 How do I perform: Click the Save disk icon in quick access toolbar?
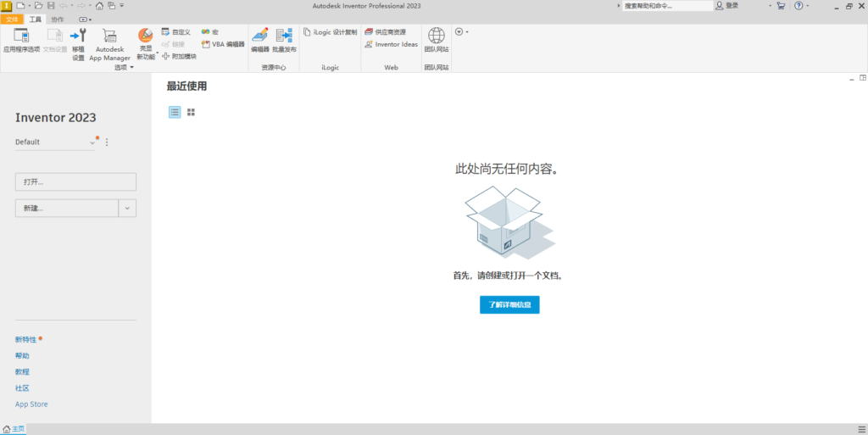(51, 6)
